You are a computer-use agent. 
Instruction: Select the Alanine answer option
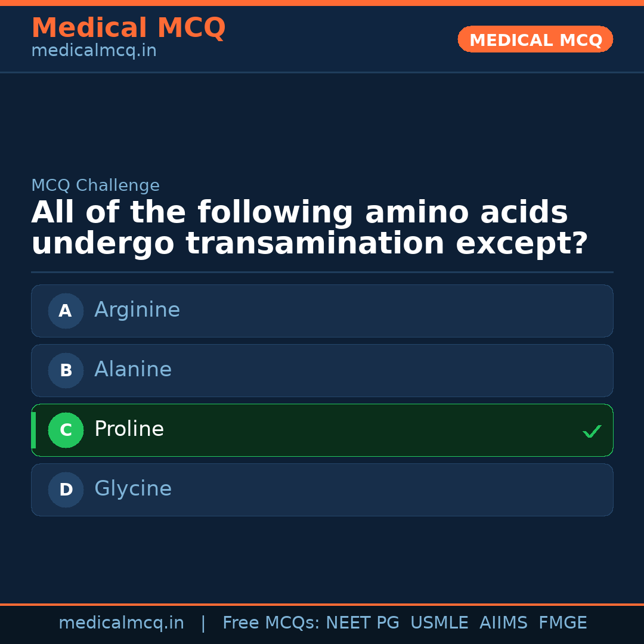tap(322, 370)
